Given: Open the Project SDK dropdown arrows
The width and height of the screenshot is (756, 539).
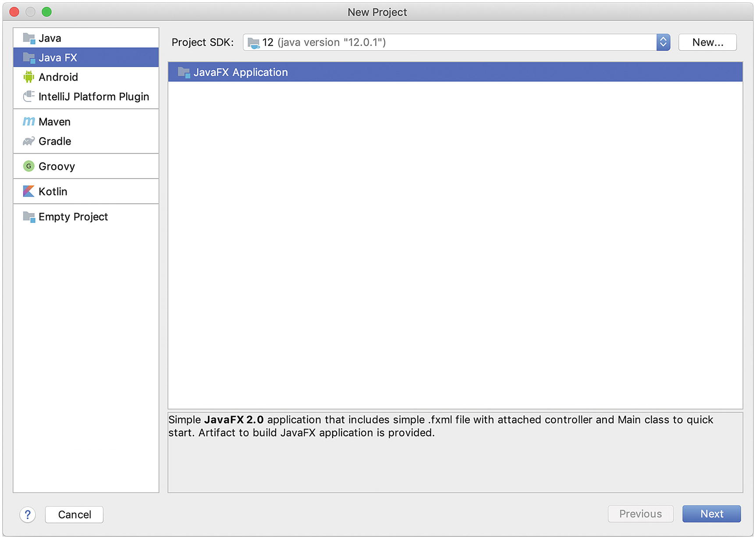Looking at the screenshot, I should pyautogui.click(x=663, y=42).
